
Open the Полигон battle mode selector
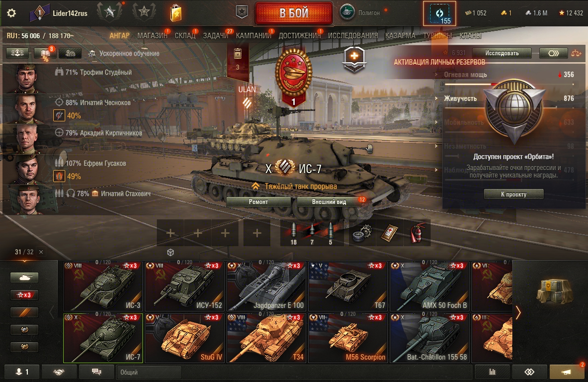click(x=360, y=12)
